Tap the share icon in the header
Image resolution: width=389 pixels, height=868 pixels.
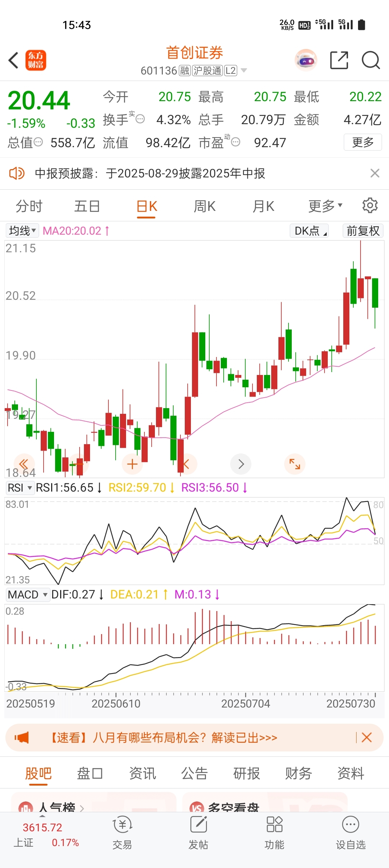pos(339,60)
